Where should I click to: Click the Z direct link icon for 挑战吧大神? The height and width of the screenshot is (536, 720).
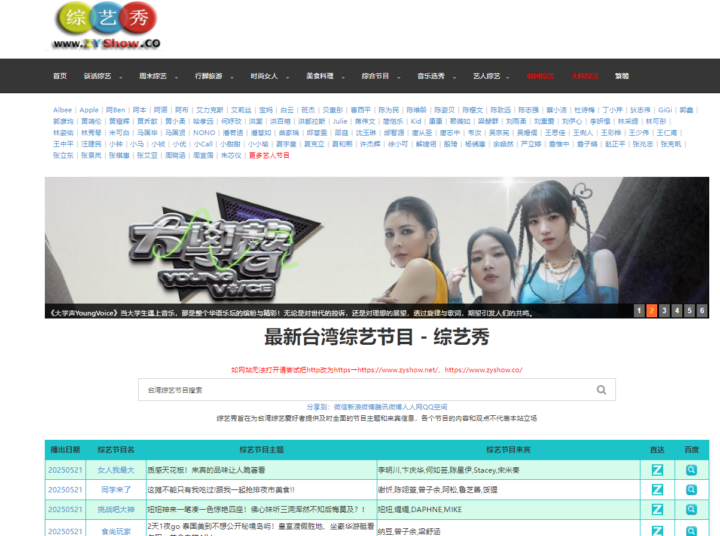[657, 510]
